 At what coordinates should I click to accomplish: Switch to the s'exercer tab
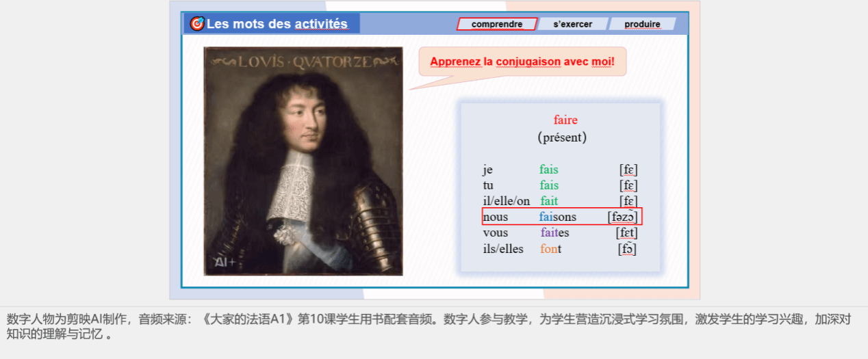point(572,25)
